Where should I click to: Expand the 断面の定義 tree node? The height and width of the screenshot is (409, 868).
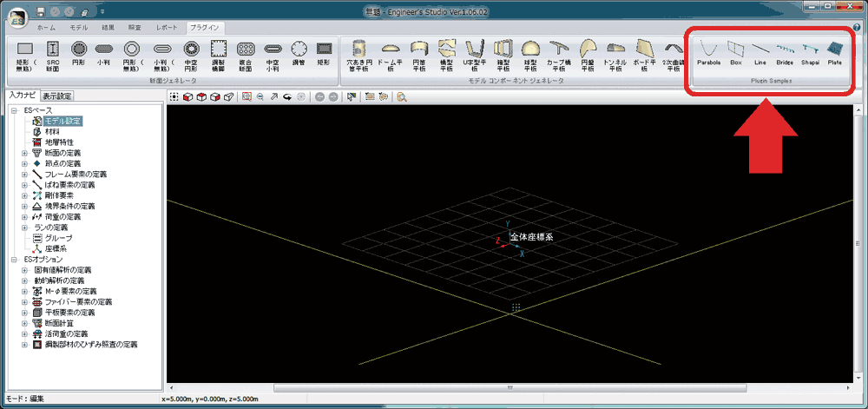tap(24, 152)
